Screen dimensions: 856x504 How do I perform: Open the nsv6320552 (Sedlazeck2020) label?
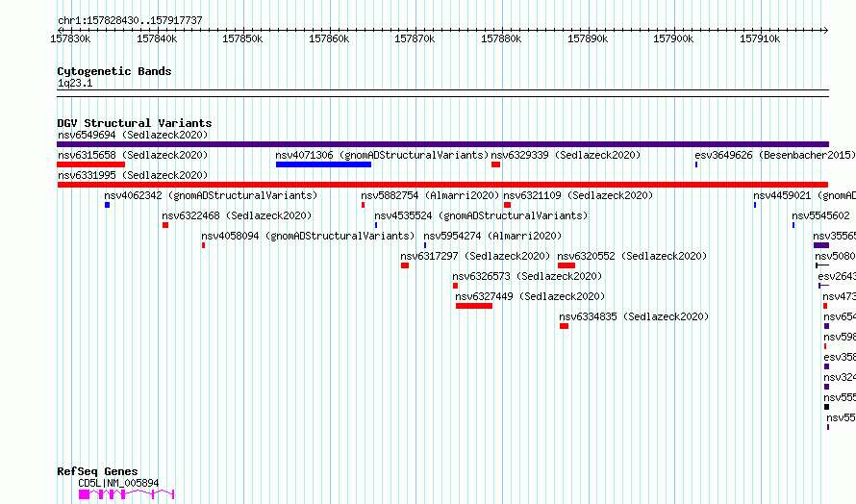point(632,256)
